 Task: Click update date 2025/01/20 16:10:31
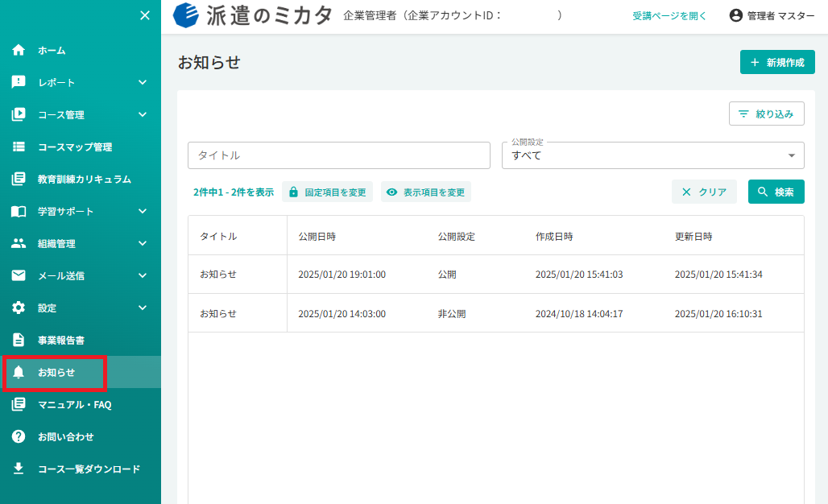(x=718, y=313)
